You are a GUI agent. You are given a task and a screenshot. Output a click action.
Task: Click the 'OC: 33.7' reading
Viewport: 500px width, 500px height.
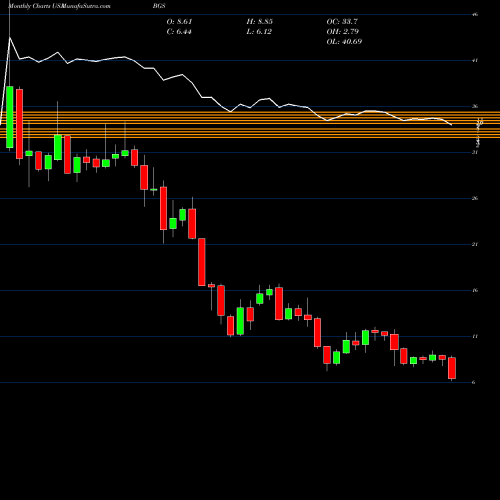[342, 22]
